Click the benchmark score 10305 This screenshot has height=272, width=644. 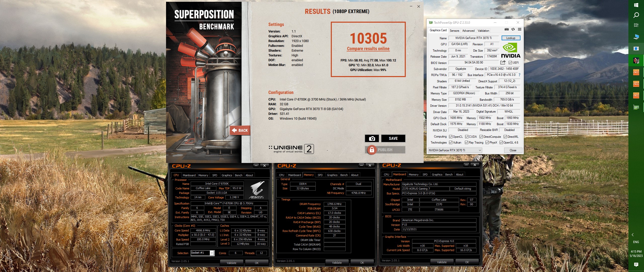[x=368, y=38]
